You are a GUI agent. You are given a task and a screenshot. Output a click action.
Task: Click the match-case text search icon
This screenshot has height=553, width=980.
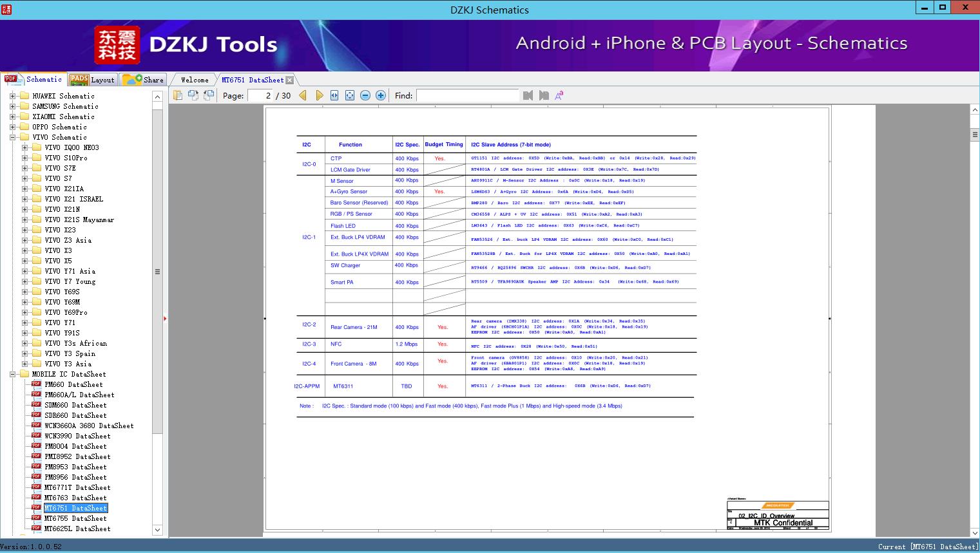pyautogui.click(x=559, y=95)
